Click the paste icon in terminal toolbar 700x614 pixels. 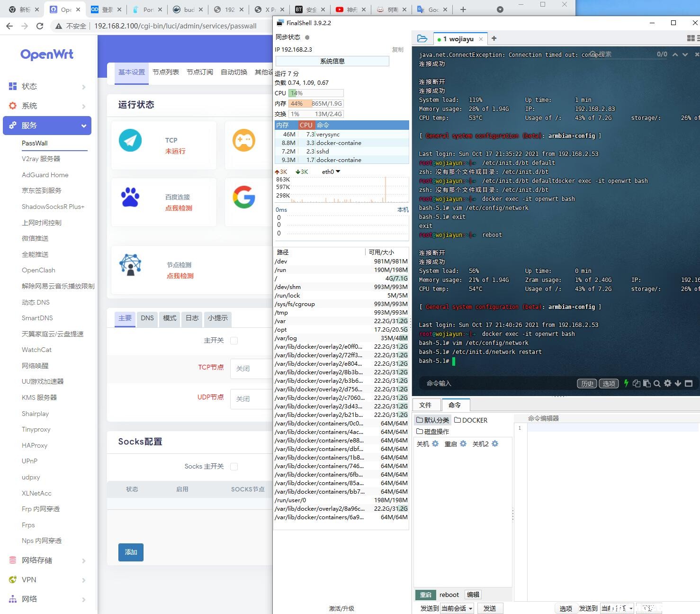pos(646,383)
